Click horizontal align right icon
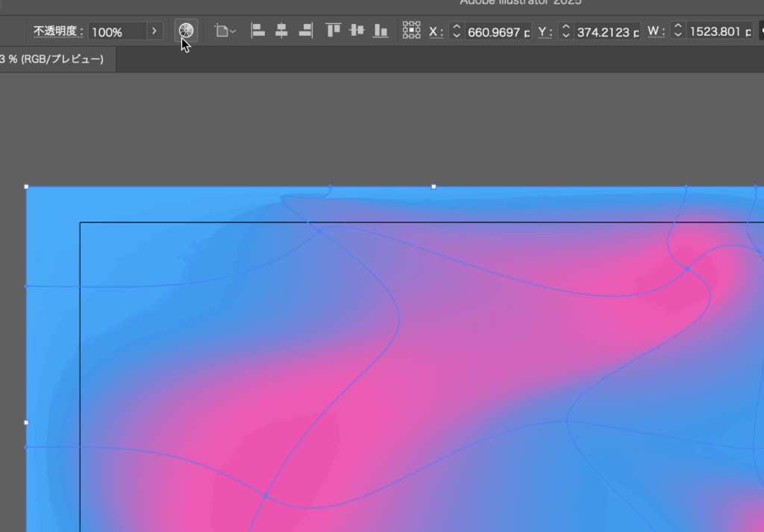This screenshot has width=764, height=532. coord(305,31)
